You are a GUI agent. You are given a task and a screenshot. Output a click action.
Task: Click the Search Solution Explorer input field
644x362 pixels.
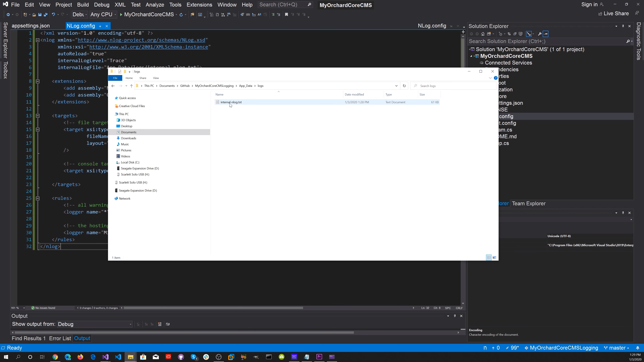coord(548,41)
